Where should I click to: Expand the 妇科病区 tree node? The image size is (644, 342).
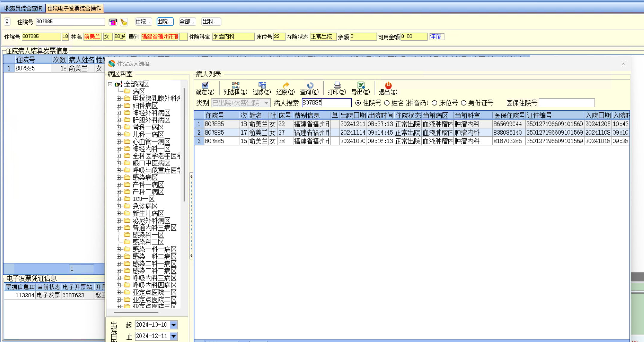coord(119,106)
